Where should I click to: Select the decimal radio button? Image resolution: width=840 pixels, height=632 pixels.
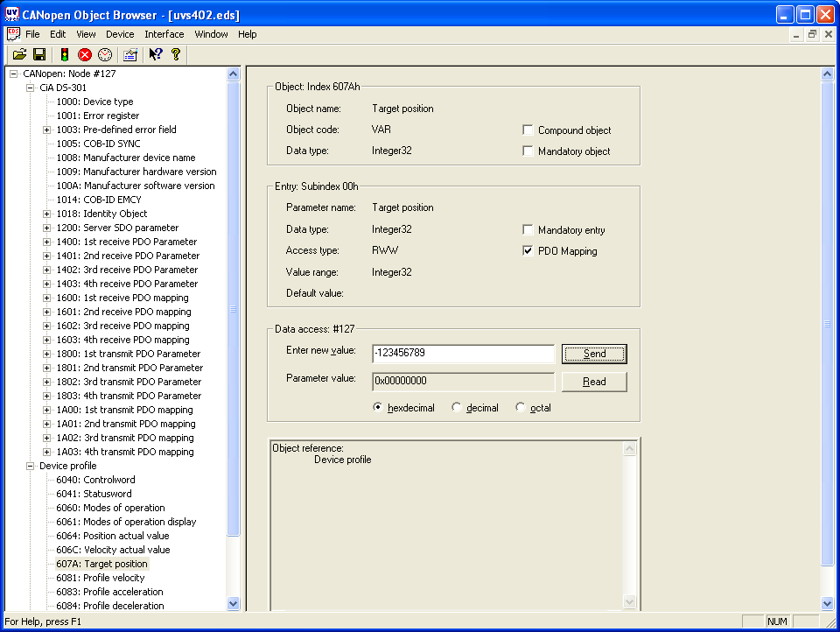[x=457, y=408]
